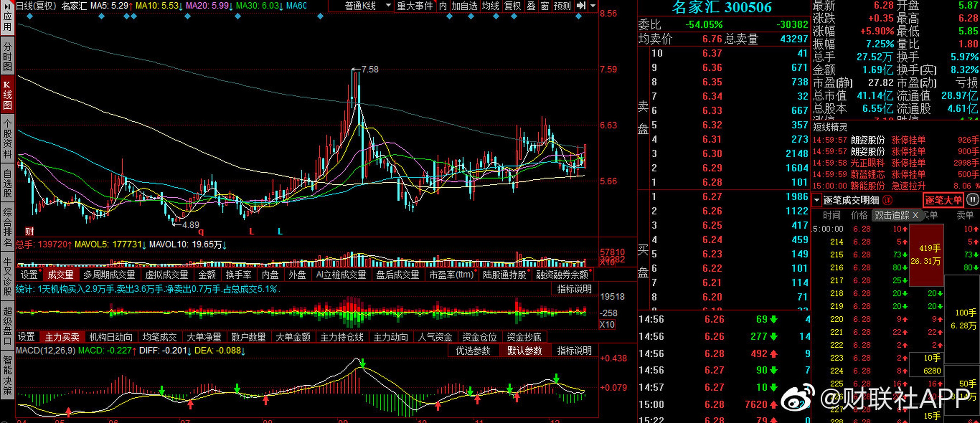Select the 虚拟成交量 indicator tab

pyautogui.click(x=167, y=275)
